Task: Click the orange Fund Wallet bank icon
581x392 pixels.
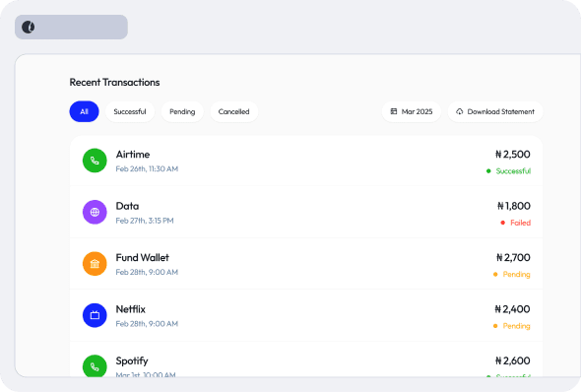Action: click(95, 264)
